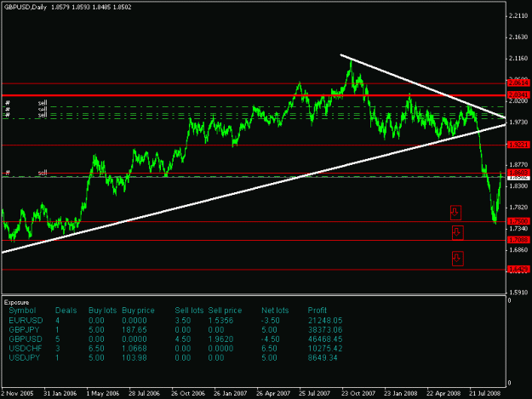Viewport: 532px width, 399px height.
Task: Select the descending white trendline
Action: (x=422, y=86)
